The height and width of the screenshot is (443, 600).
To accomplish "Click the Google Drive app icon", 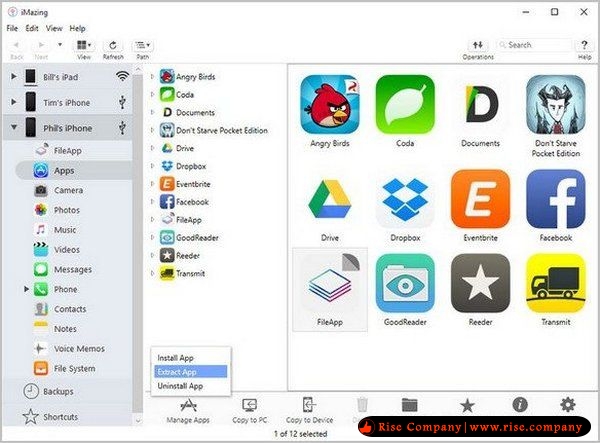I will (x=330, y=199).
